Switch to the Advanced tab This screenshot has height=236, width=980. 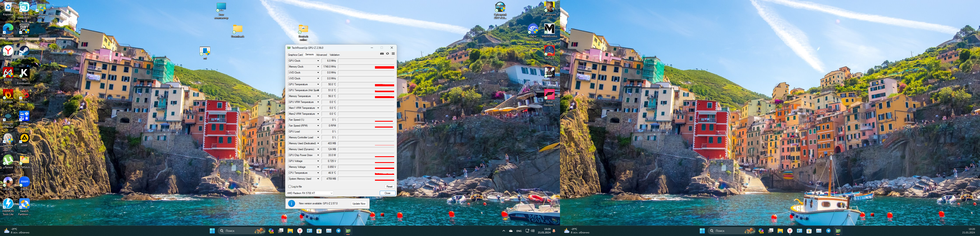click(x=322, y=55)
